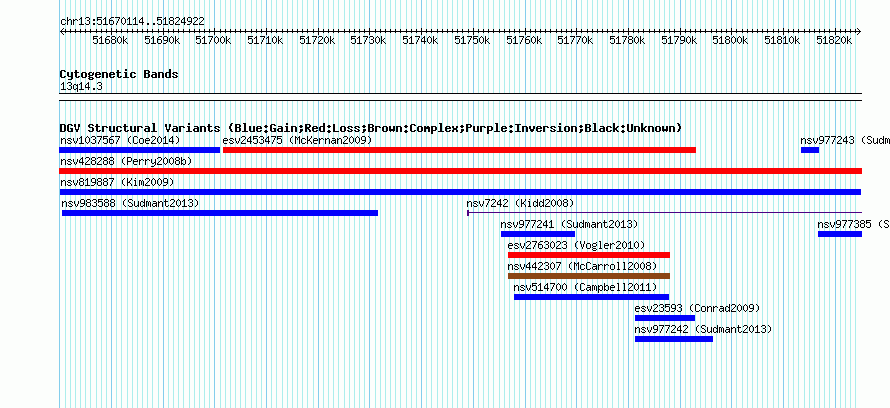Click the Cytogenetic Bands track title
Image resolution: width=890 pixels, height=408 pixels.
tap(119, 74)
